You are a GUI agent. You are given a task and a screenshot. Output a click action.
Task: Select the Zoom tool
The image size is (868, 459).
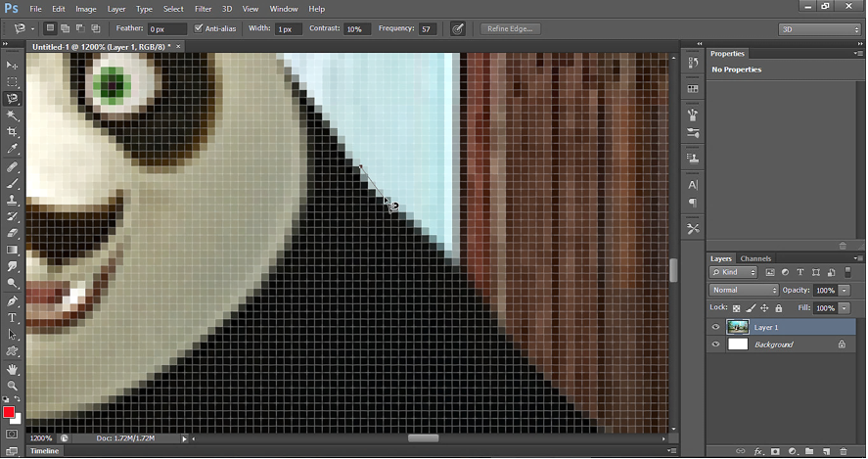[x=12, y=386]
